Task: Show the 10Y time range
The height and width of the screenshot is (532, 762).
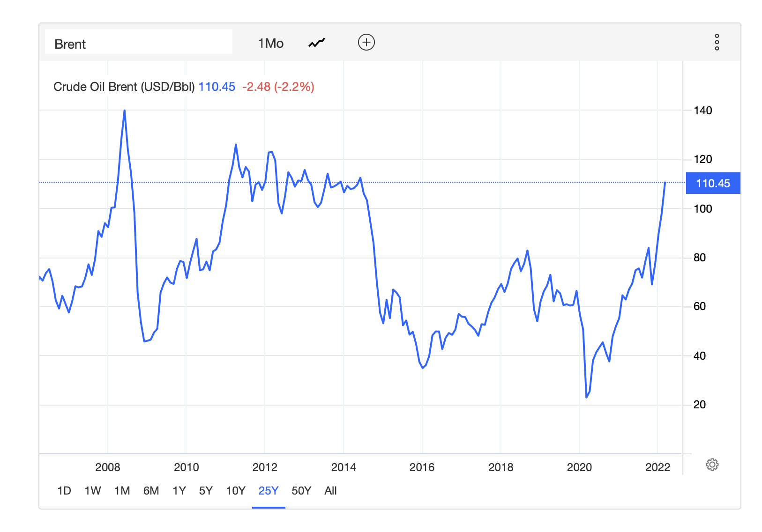Action: coord(236,491)
